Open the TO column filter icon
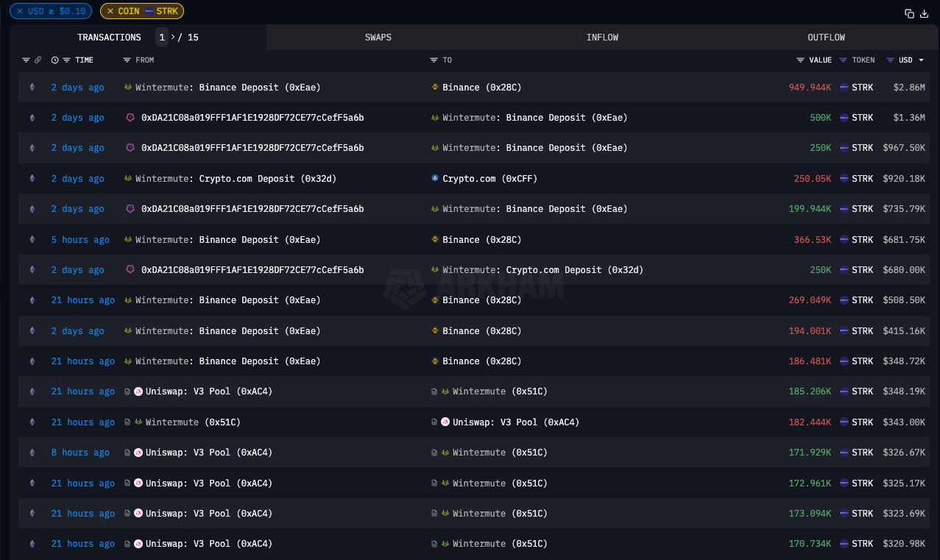This screenshot has width=940, height=560. pyautogui.click(x=434, y=60)
